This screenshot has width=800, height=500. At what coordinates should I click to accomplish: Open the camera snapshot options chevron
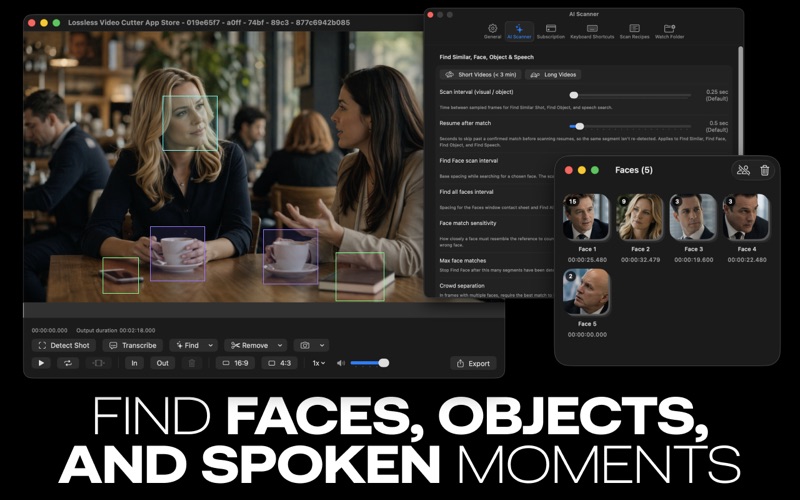coord(322,345)
